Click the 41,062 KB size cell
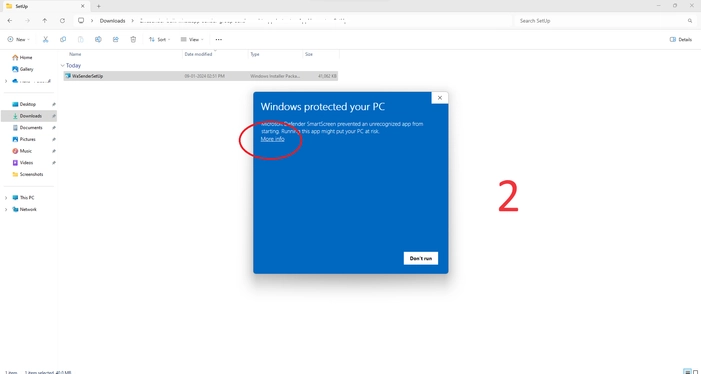Screen dimensions: 701x374 click(x=327, y=76)
